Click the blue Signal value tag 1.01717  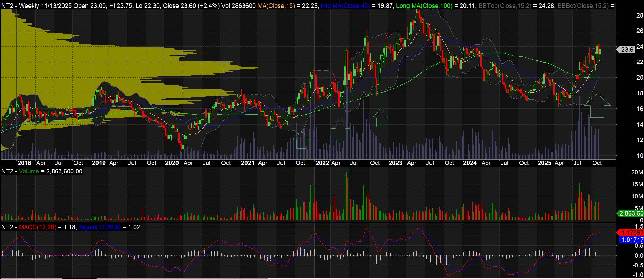[630, 240]
